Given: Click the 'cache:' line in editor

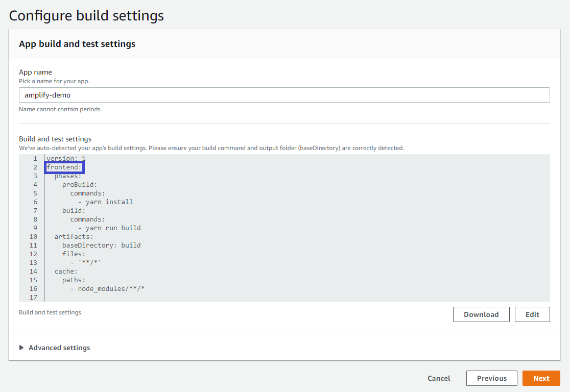Looking at the screenshot, I should tap(66, 272).
